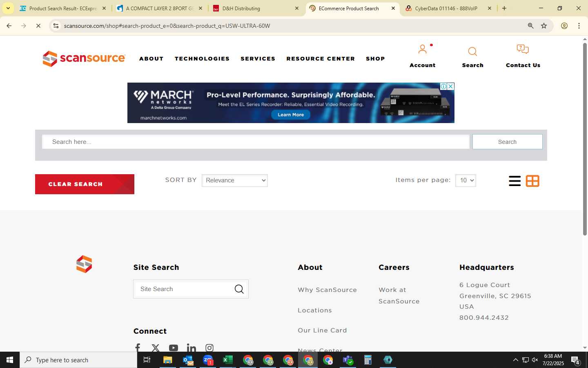Open File Explorer from taskbar
This screenshot has height=368, width=588.
tap(168, 360)
